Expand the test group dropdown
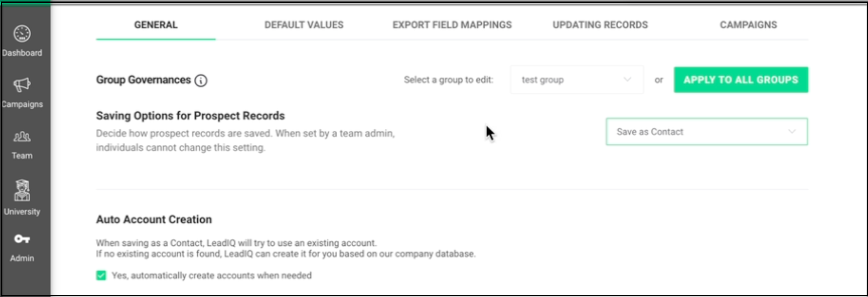The width and height of the screenshot is (868, 297). click(576, 80)
